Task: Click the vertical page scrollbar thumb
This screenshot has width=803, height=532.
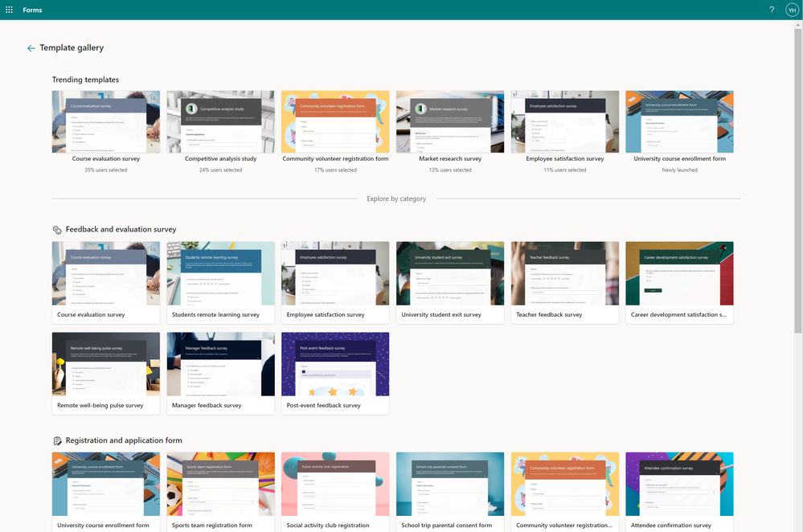Action: pos(798,181)
